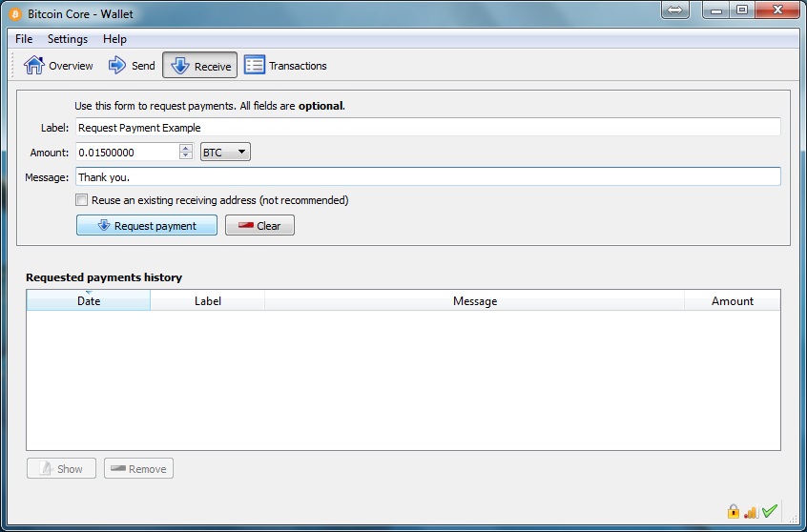Viewport: 807px width, 532px height.
Task: Click the green sync checkmark icon
Action: 770,511
